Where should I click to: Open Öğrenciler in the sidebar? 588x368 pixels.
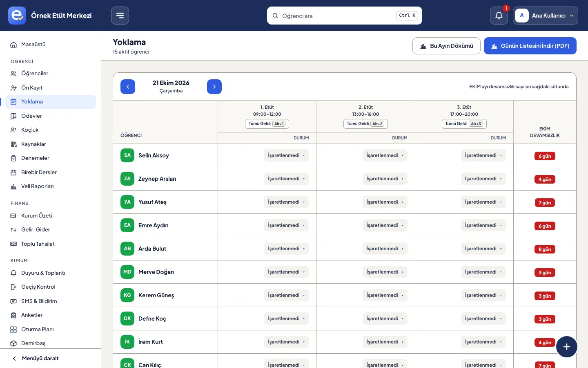(51, 74)
